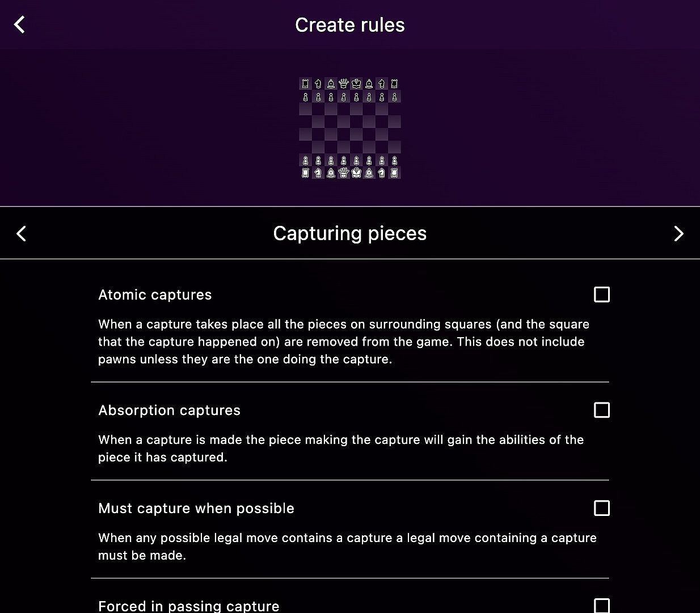Screen dimensions: 700x613
Task: Go to the next rules category
Action: click(678, 233)
